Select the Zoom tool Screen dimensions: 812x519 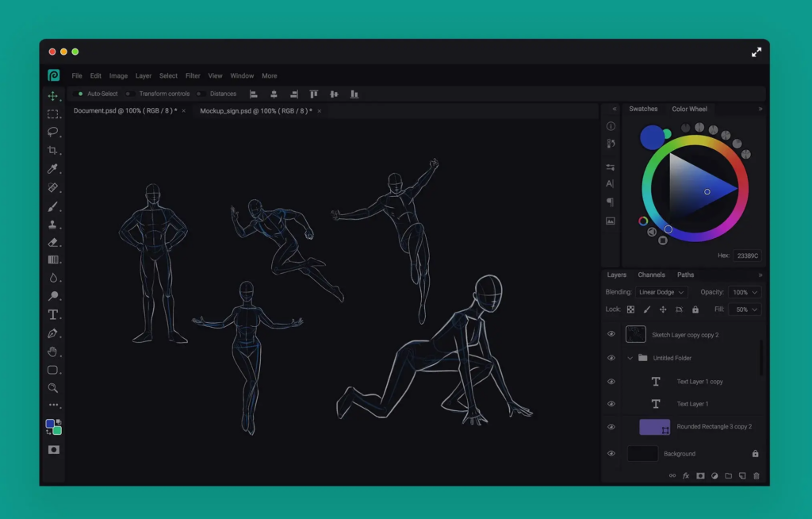point(53,388)
